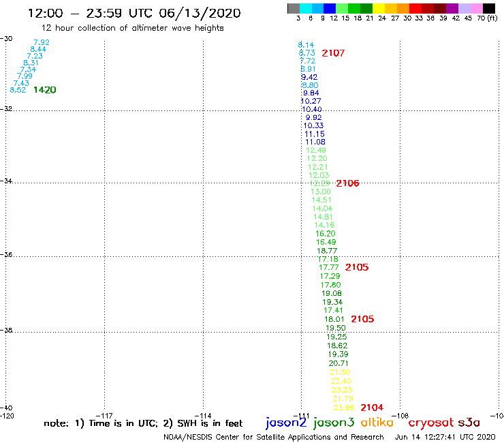Click the longitude label -108
Screen dimensions: 504x443
pyautogui.click(x=400, y=416)
